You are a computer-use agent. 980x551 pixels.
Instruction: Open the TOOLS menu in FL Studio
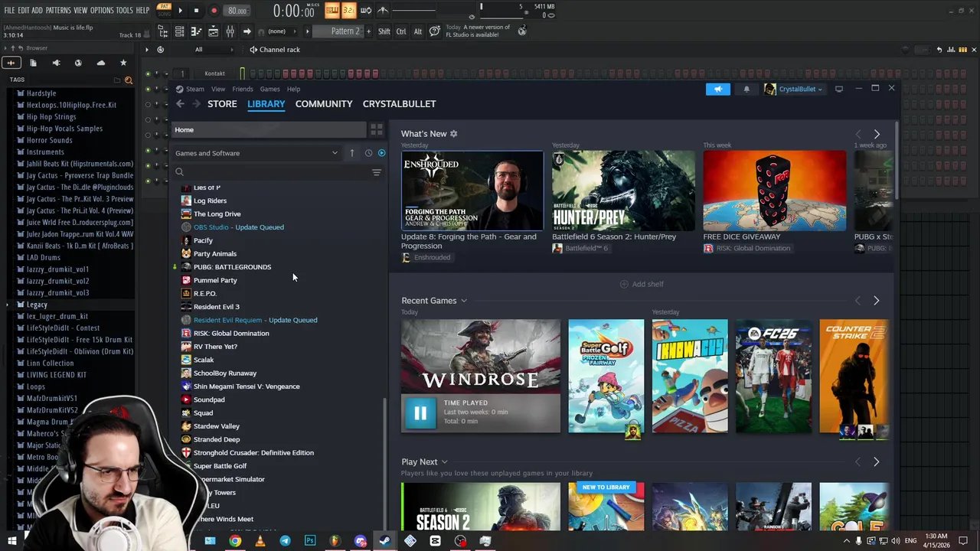tap(125, 10)
